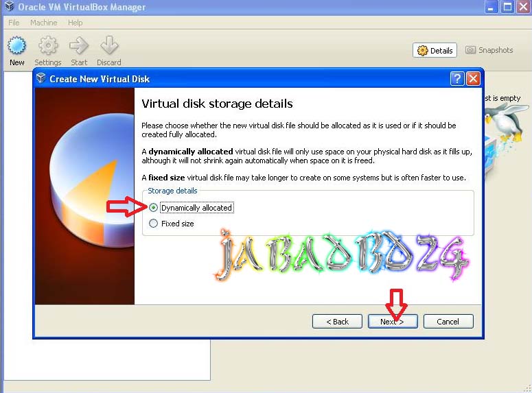532x393 pixels.
Task: Click the Next button
Action: point(393,322)
